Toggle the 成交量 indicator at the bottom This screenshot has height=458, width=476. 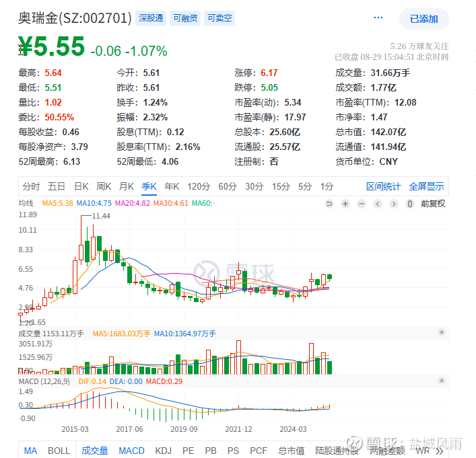95,451
